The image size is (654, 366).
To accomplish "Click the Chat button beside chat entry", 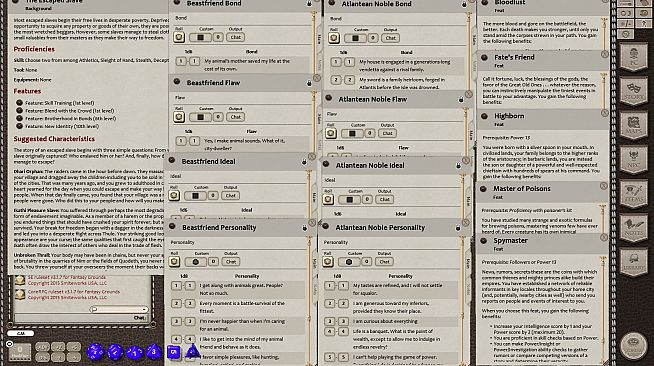I will [x=139, y=318].
